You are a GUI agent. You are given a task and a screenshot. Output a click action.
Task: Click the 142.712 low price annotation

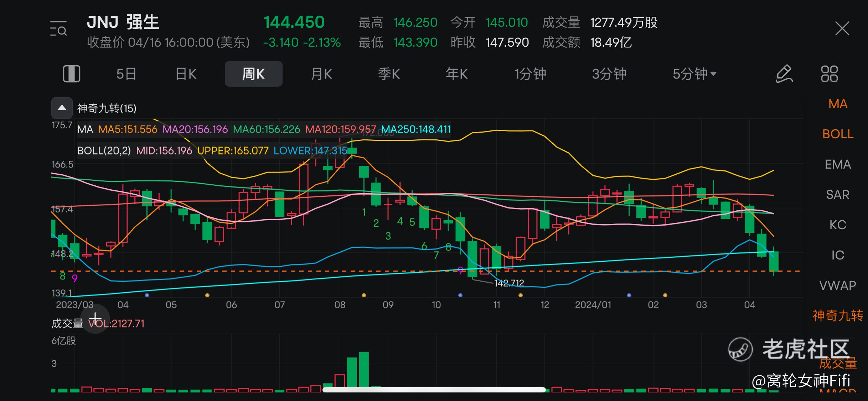tap(509, 283)
